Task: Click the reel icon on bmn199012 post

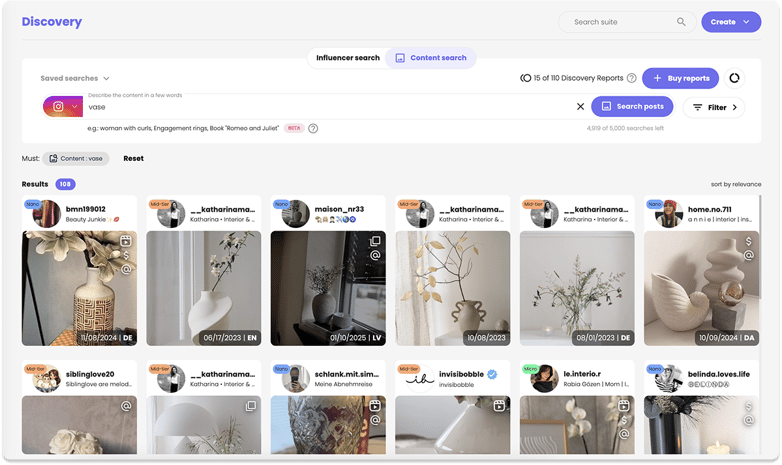Action: pos(126,241)
